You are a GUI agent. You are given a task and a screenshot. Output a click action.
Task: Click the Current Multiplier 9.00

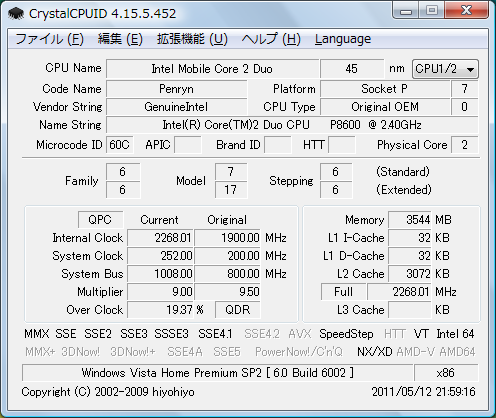160,292
